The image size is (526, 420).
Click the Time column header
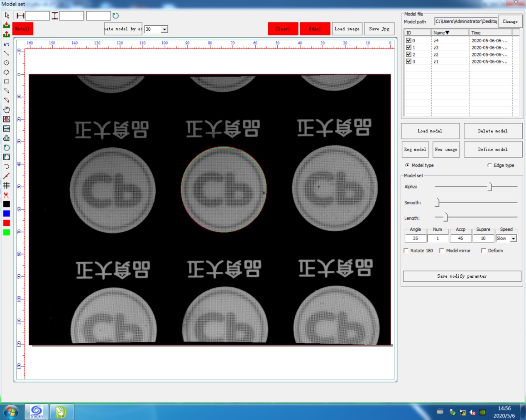pyautogui.click(x=490, y=33)
